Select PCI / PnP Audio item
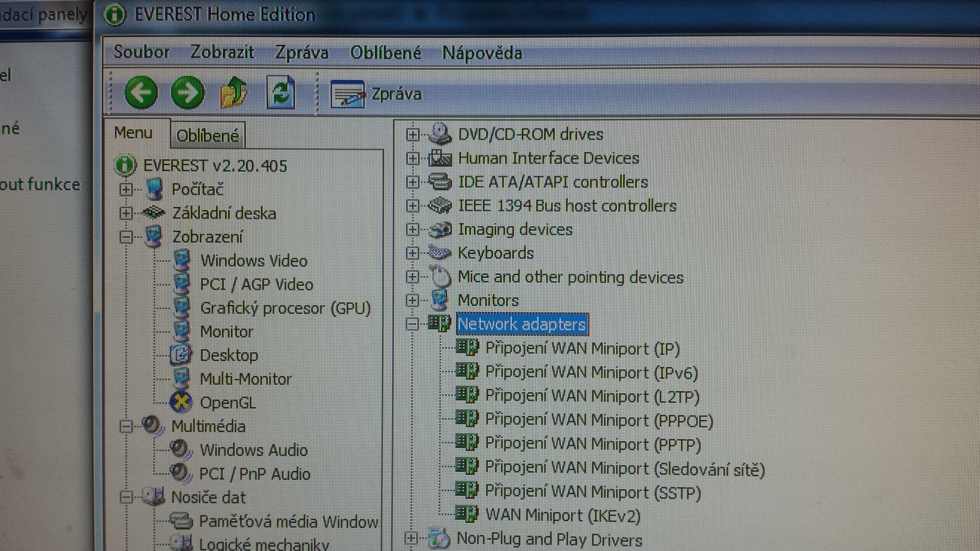The image size is (980, 551). pyautogui.click(x=255, y=474)
